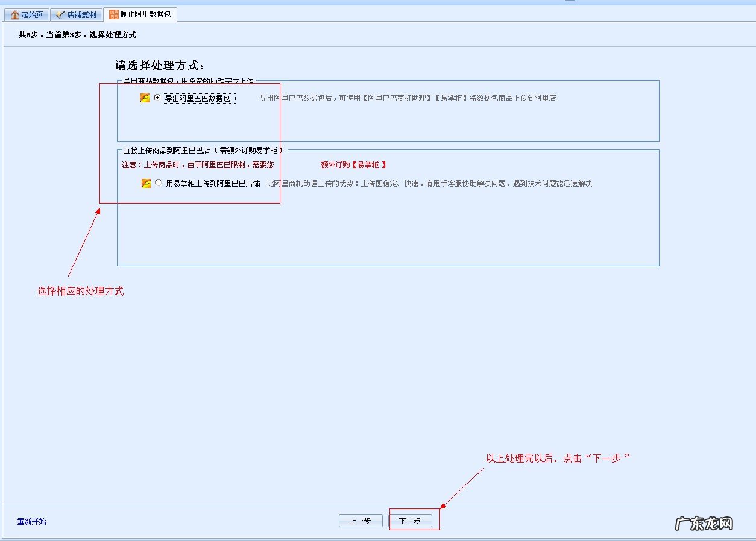Select the 导出阿里巴巴数据包 radio button

tap(157, 98)
